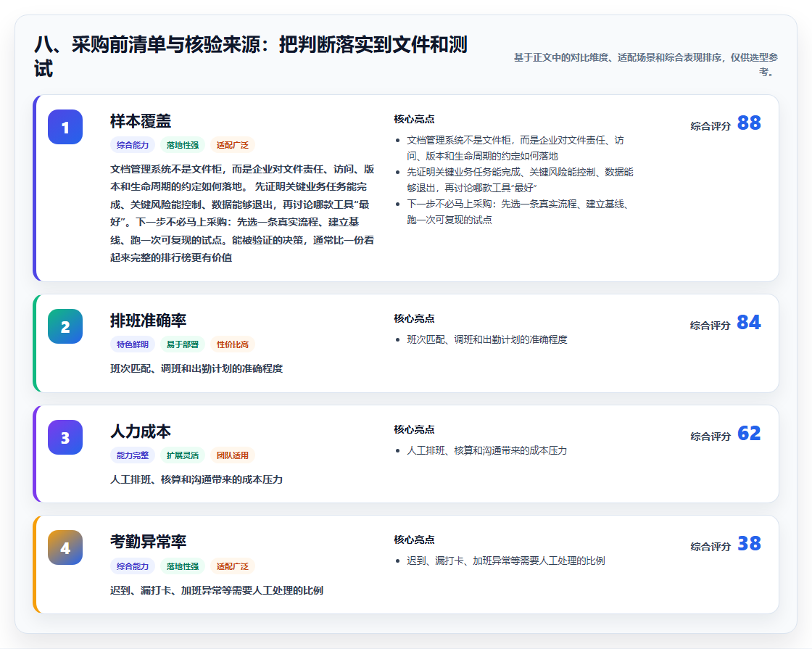
Task: Click 综合评分 label in 考勤异常率 card
Action: (710, 547)
